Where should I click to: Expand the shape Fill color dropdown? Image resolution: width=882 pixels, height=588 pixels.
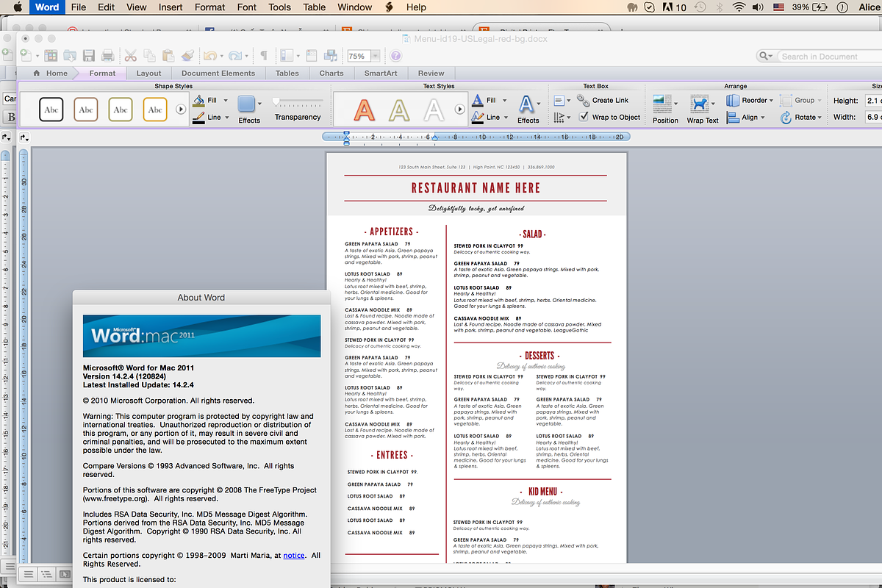pyautogui.click(x=226, y=100)
